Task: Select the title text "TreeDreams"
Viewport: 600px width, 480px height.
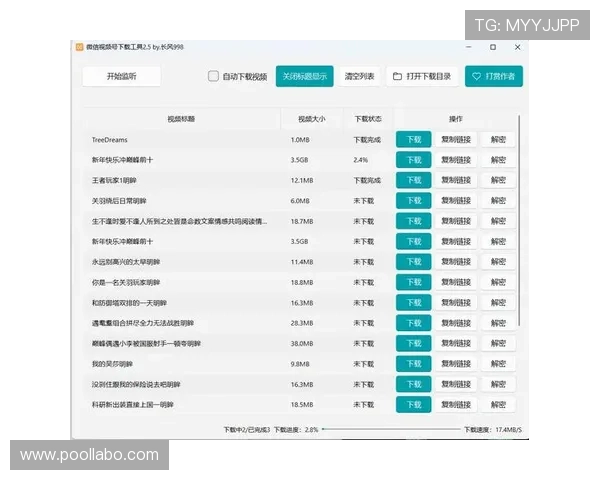Action: coord(109,140)
